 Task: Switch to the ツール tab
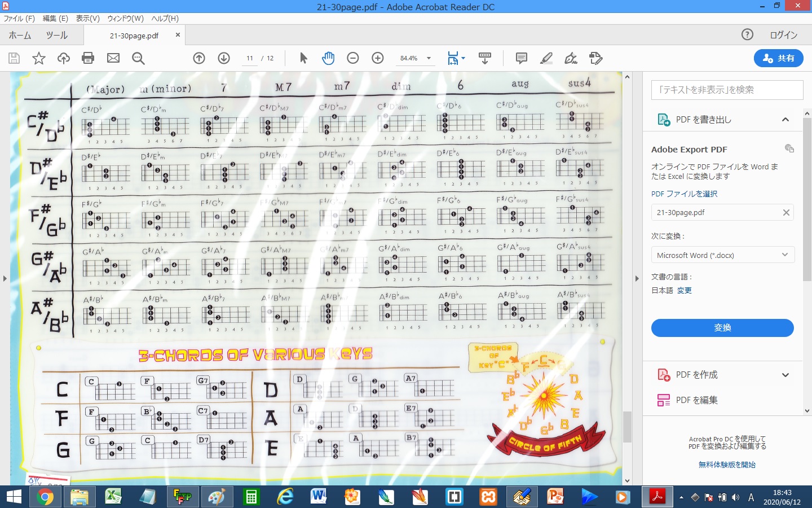[57, 35]
